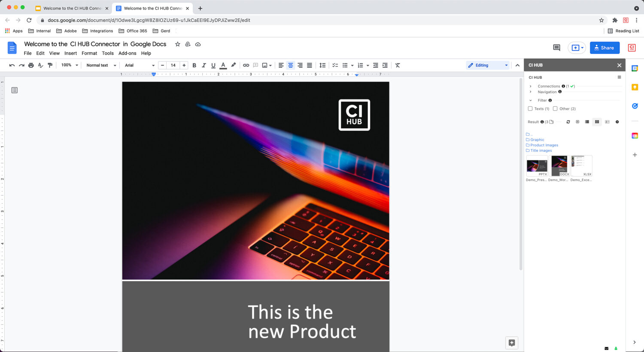
Task: Open the line and paragraph spacing options
Action: coord(322,65)
